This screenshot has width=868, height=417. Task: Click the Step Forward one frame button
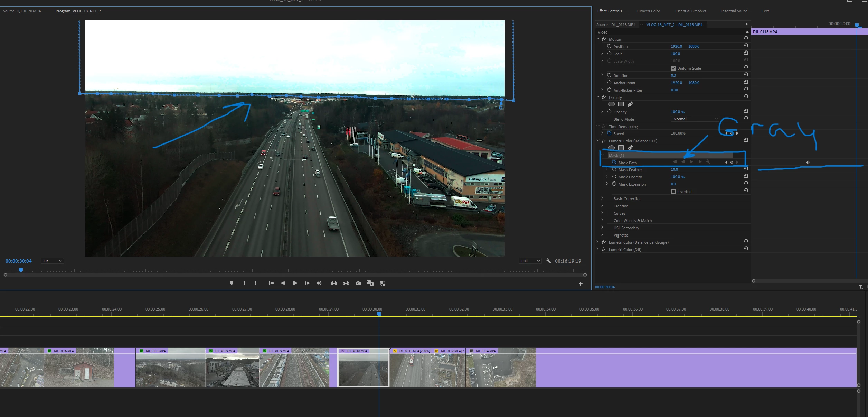tap(307, 283)
